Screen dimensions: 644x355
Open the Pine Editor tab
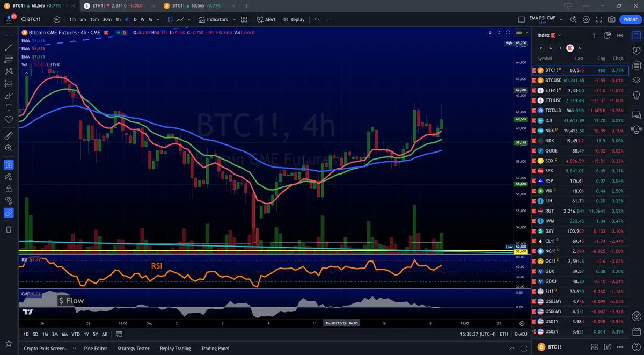coord(96,349)
